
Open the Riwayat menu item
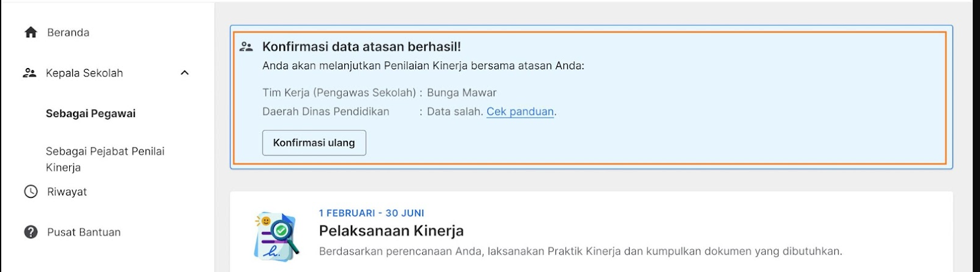[x=67, y=192]
